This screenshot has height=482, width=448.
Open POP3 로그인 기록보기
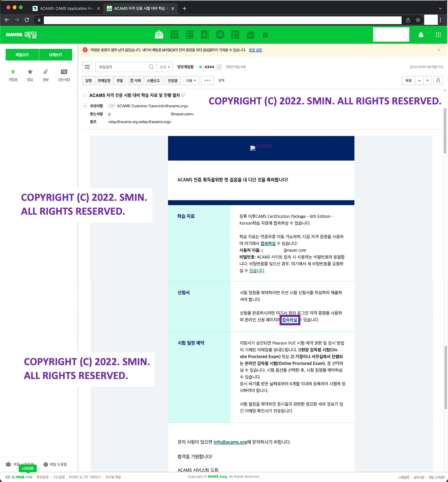(85, 477)
